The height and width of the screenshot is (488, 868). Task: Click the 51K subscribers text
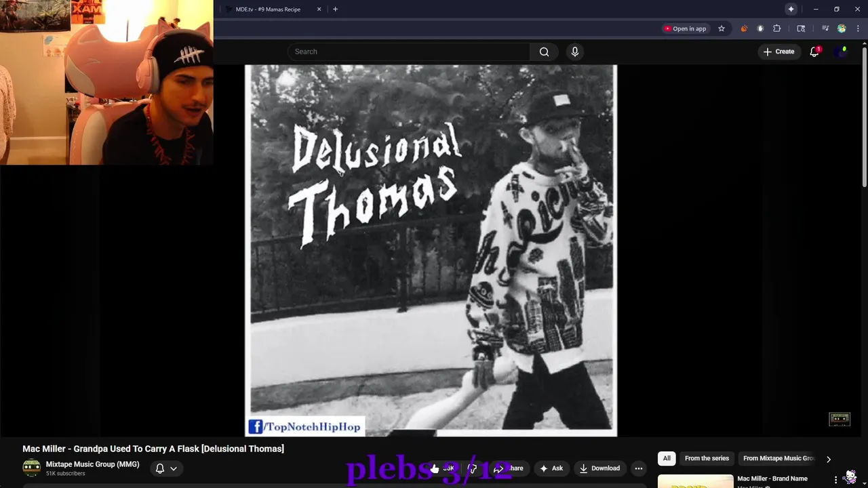pyautogui.click(x=66, y=474)
